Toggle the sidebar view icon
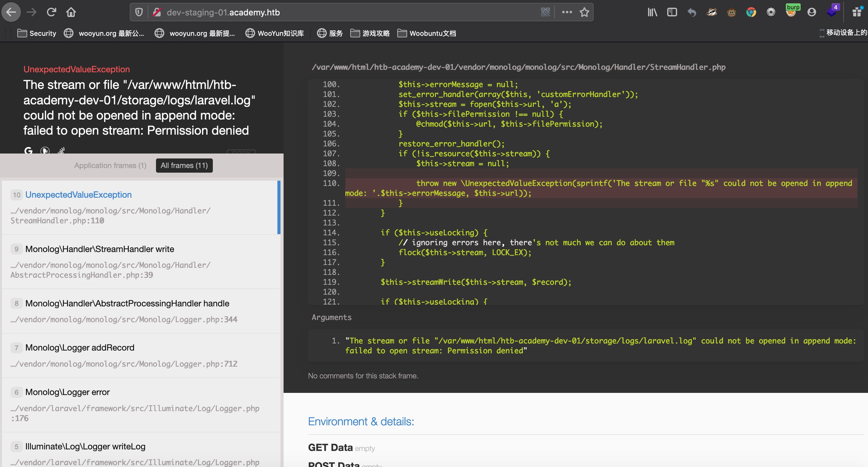868x467 pixels. coord(672,12)
